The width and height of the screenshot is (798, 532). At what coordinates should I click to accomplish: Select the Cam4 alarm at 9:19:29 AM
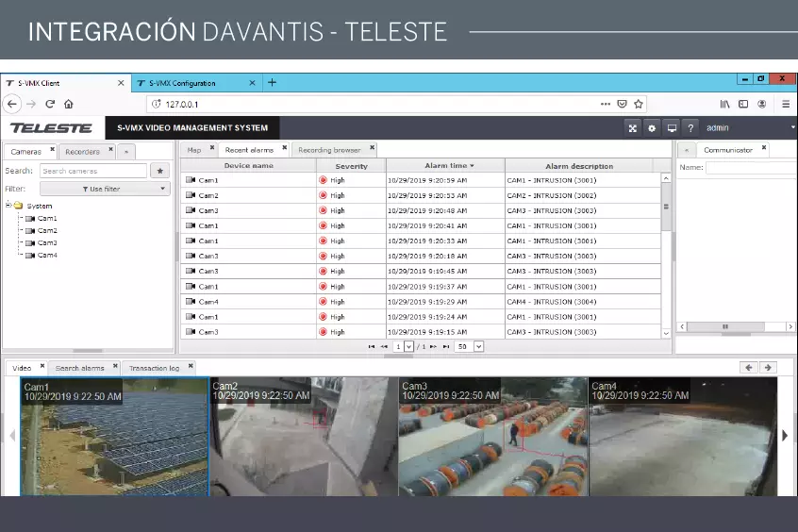pos(421,302)
